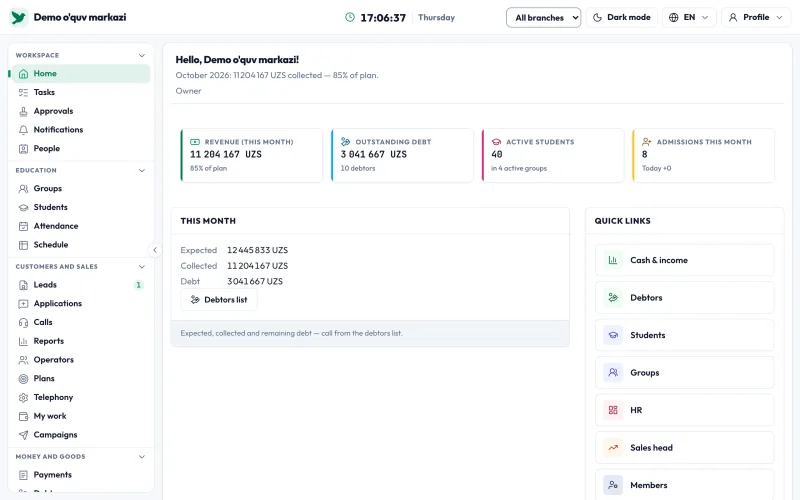800x500 pixels.
Task: Collapse the Customers and Sales section
Action: pyautogui.click(x=142, y=267)
